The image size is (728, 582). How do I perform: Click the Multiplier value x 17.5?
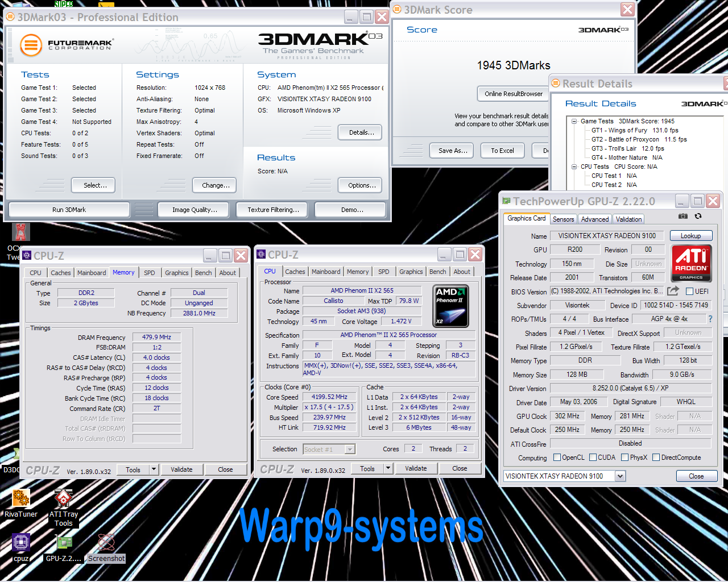point(329,407)
